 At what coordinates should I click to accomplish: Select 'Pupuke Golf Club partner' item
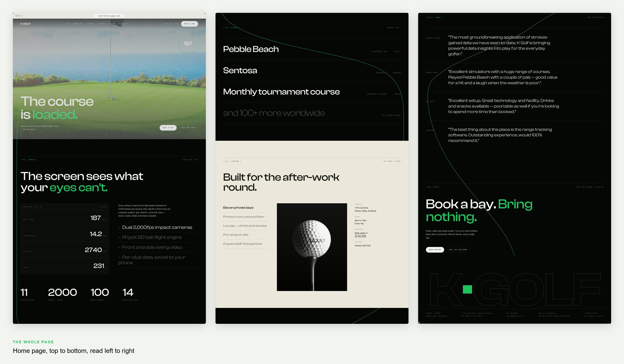coord(246,244)
